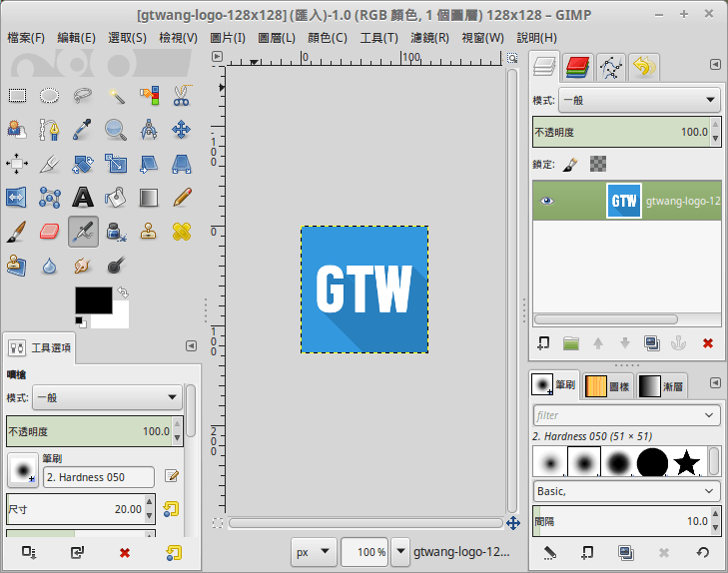This screenshot has height=573, width=728.
Task: Select the Paintbrush tool
Action: [x=17, y=232]
